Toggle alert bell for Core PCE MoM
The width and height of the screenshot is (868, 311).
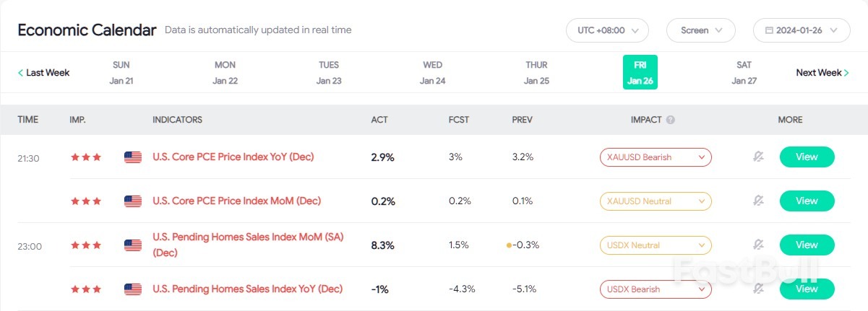click(758, 201)
